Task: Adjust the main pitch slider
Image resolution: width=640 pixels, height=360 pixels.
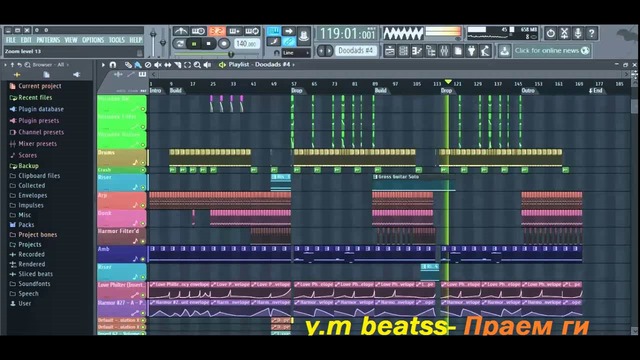Action: click(x=162, y=42)
